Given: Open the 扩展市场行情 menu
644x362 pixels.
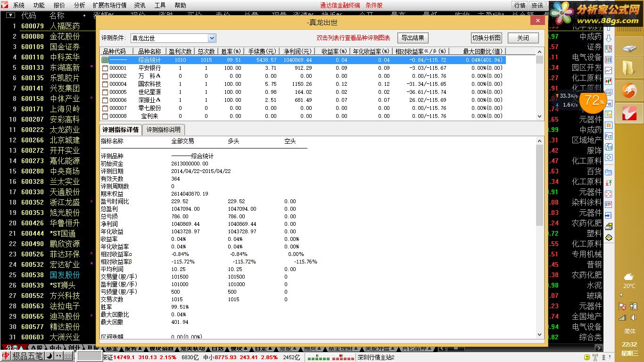Looking at the screenshot, I should (110, 5).
